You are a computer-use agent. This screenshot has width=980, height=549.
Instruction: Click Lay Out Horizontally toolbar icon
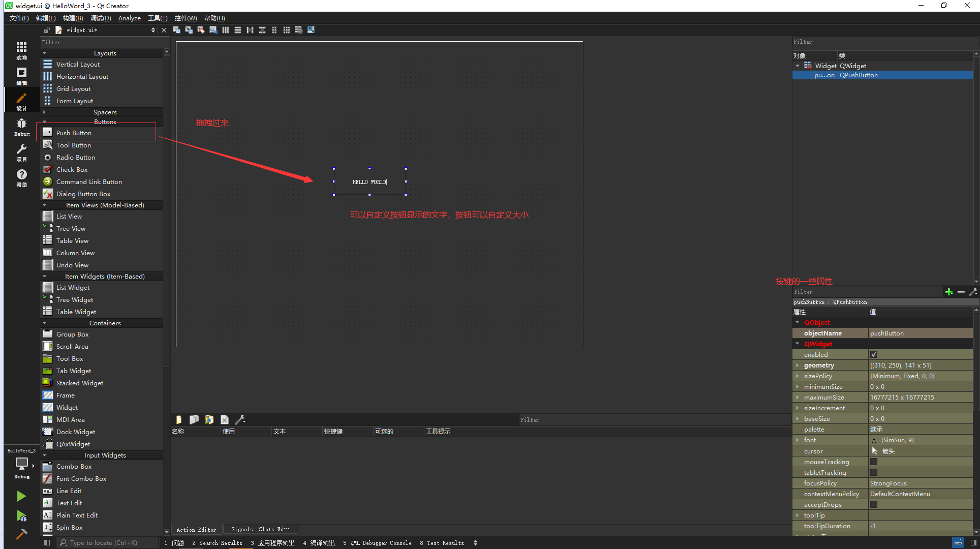click(225, 30)
